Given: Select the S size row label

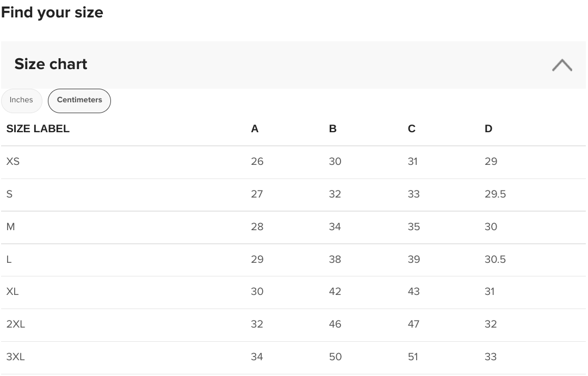Looking at the screenshot, I should (9, 194).
